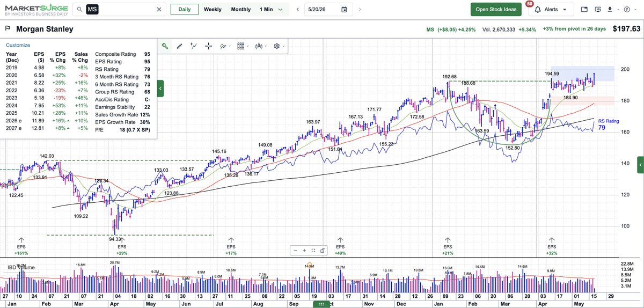
Task: Open the calendar date picker icon
Action: pyautogui.click(x=344, y=10)
